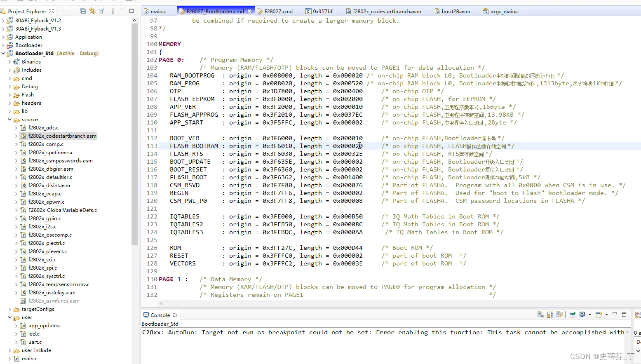Close the Project Explorer view tab

coord(52,11)
